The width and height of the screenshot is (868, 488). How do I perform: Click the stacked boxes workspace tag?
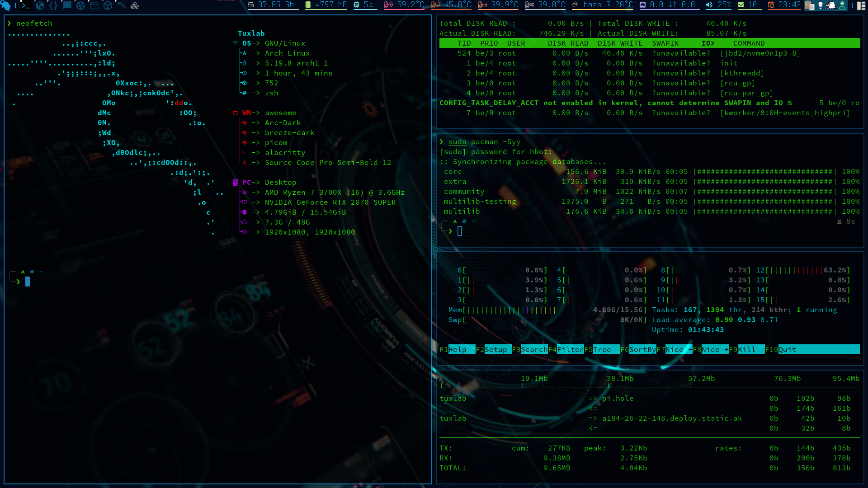pyautogui.click(x=135, y=5)
